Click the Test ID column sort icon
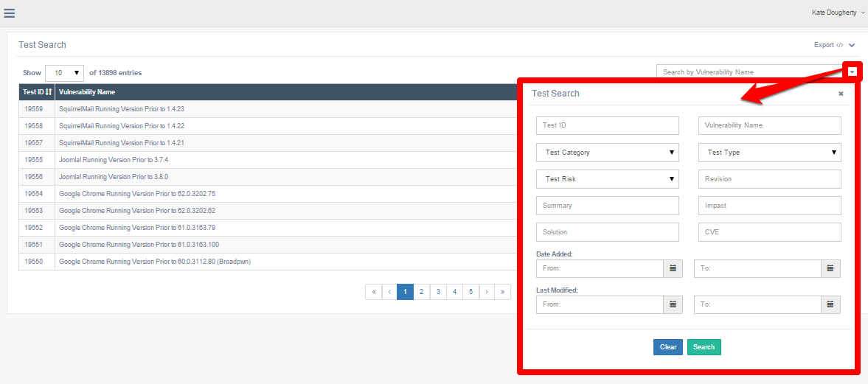Viewport: 868px width, 384px height. click(49, 92)
